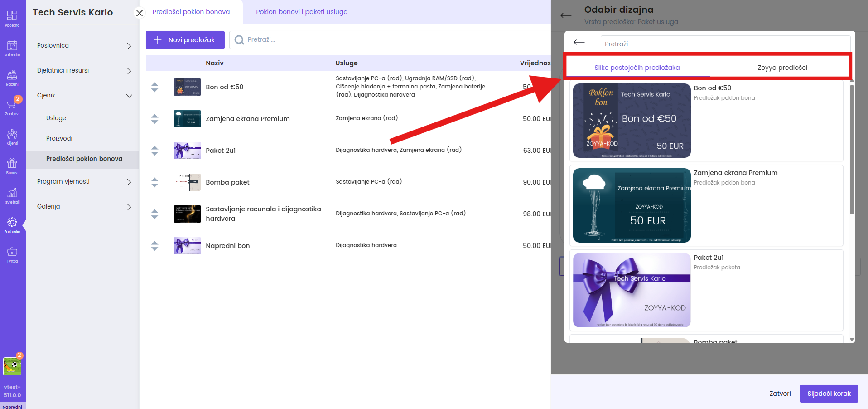The image size is (868, 409).
Task: Switch to Zoyya predlošci tab
Action: pos(782,68)
